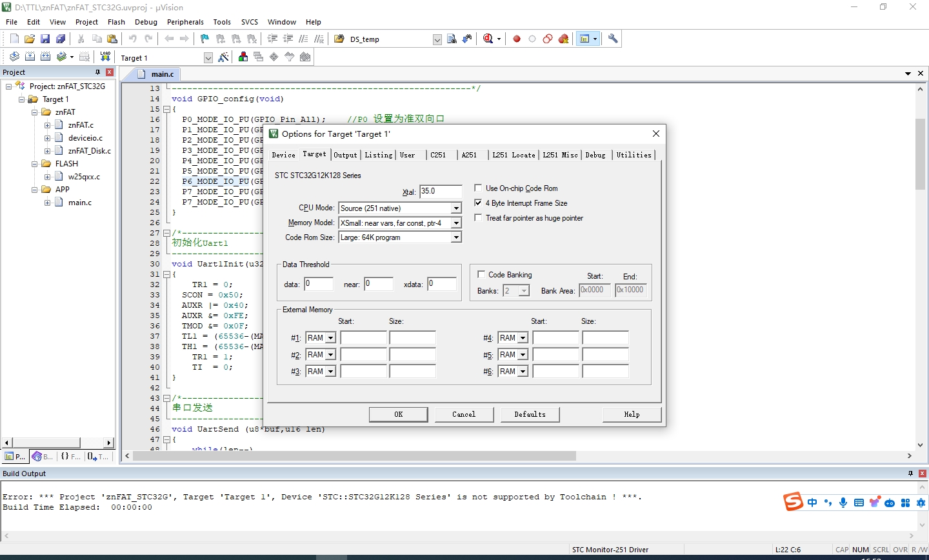The image size is (929, 560).
Task: Open the Flash menu
Action: [x=116, y=22]
